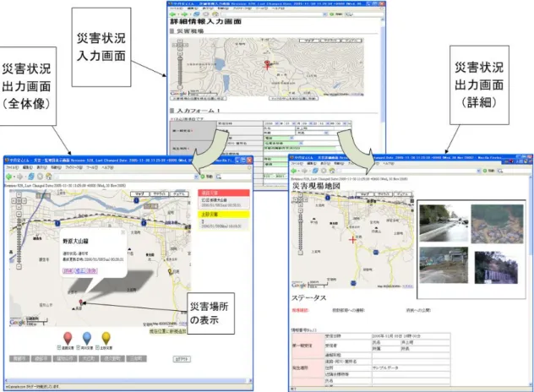Open the 修正 link in the balloon
This screenshot has width=534, height=392.
(79, 270)
